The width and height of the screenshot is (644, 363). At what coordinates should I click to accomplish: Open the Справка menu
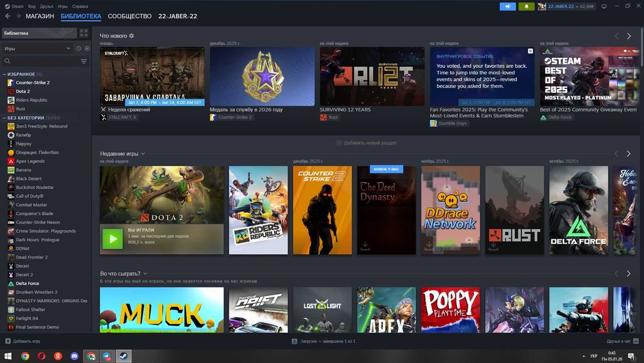(x=80, y=6)
